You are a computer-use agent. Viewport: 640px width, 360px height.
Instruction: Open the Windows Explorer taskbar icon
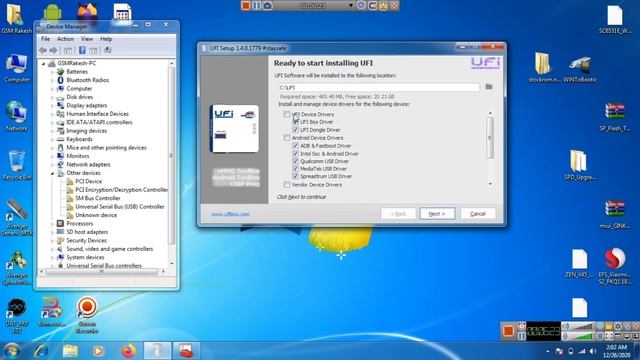pos(70,351)
